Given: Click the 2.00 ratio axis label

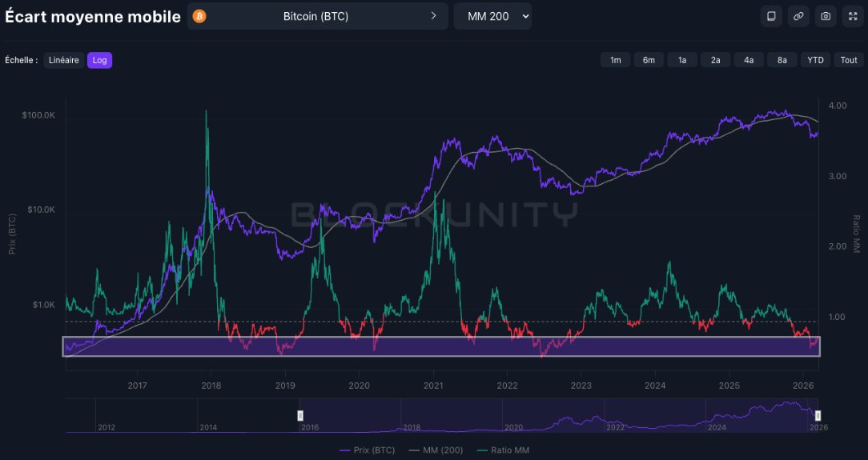Looking at the screenshot, I should point(838,246).
